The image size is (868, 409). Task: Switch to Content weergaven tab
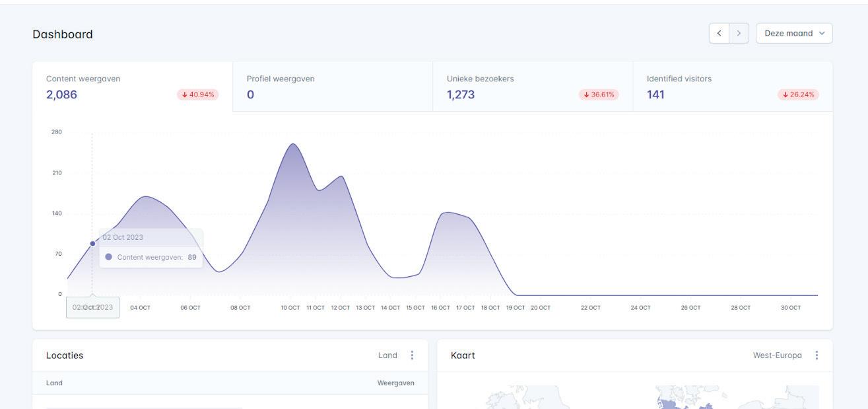(x=133, y=87)
